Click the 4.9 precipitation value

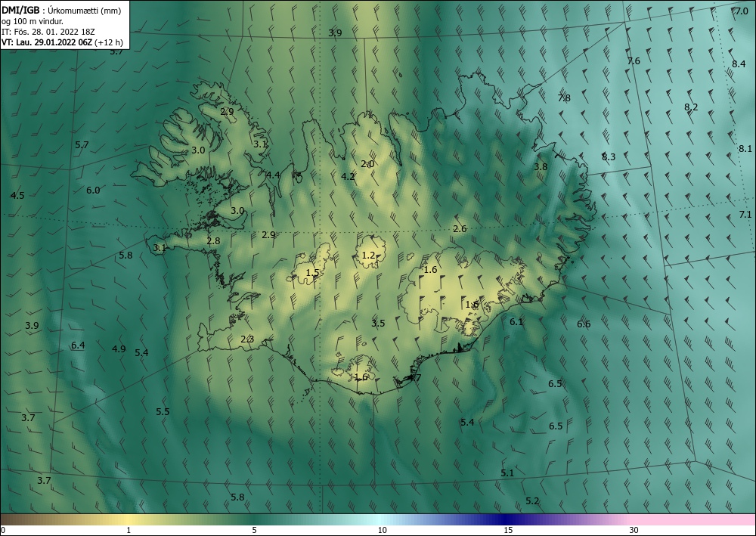pos(119,349)
